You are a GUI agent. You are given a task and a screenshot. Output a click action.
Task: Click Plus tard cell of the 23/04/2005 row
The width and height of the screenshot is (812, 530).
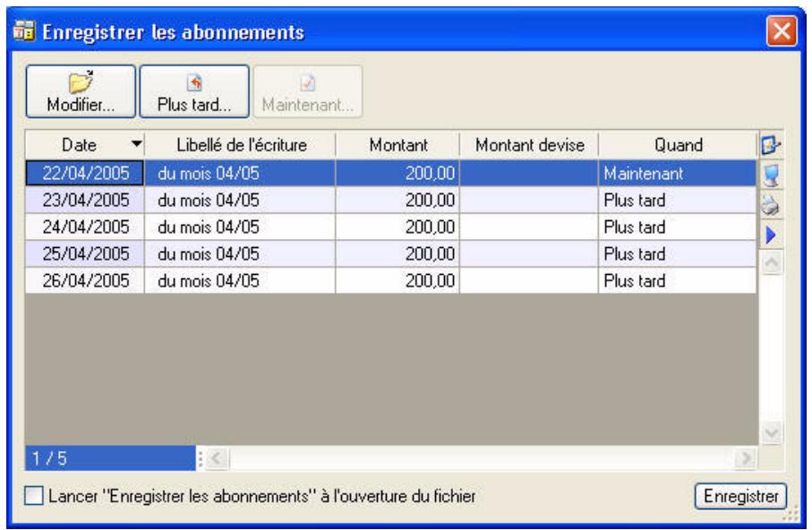[x=678, y=200]
